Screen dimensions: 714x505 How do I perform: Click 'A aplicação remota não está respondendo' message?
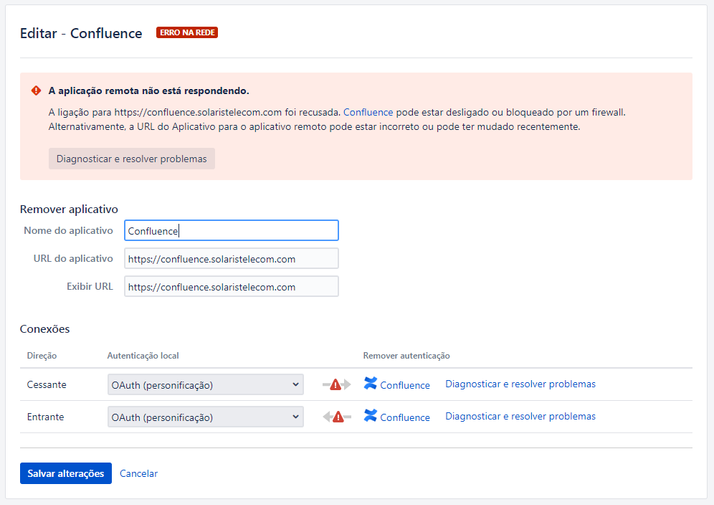(x=148, y=91)
